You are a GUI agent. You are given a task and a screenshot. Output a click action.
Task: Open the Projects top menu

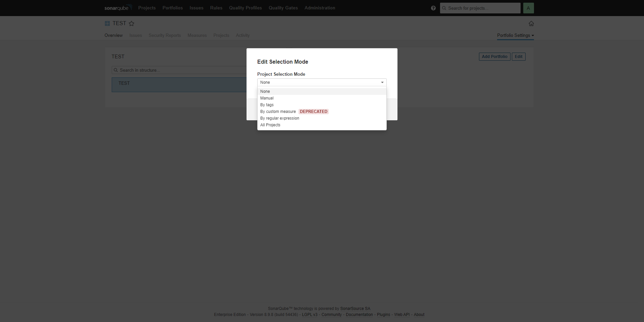pyautogui.click(x=147, y=8)
